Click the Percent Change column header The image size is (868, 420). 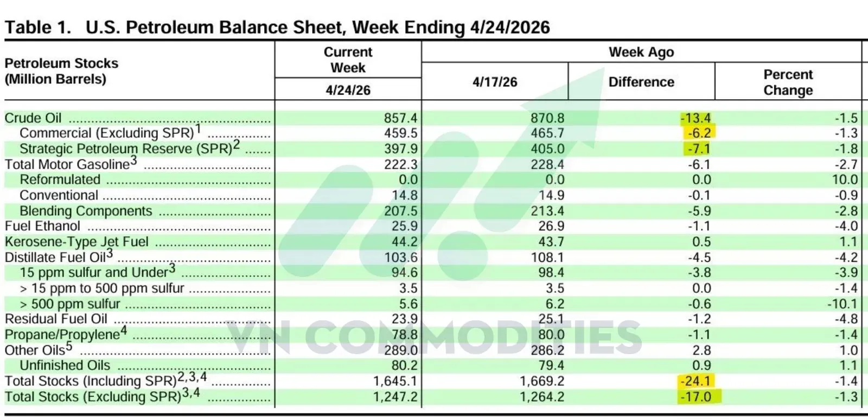[788, 82]
